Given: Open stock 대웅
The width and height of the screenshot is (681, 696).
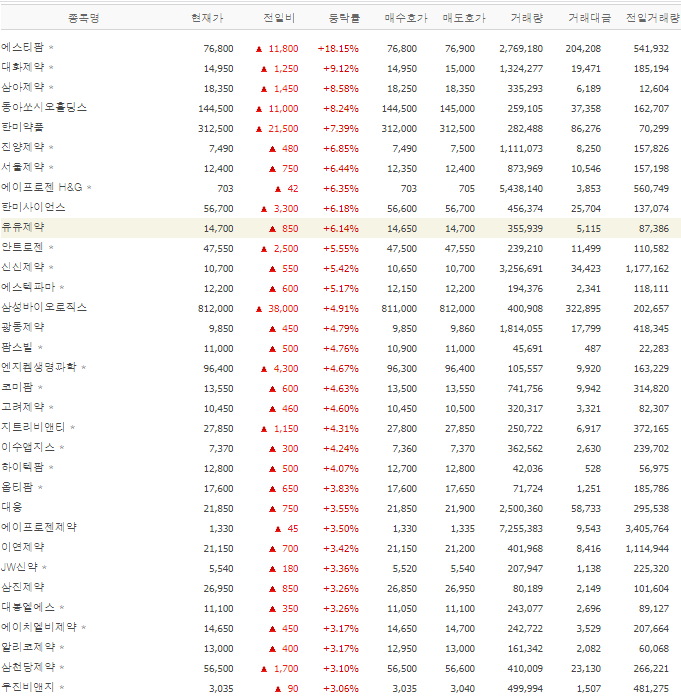Looking at the screenshot, I should coord(12,507).
